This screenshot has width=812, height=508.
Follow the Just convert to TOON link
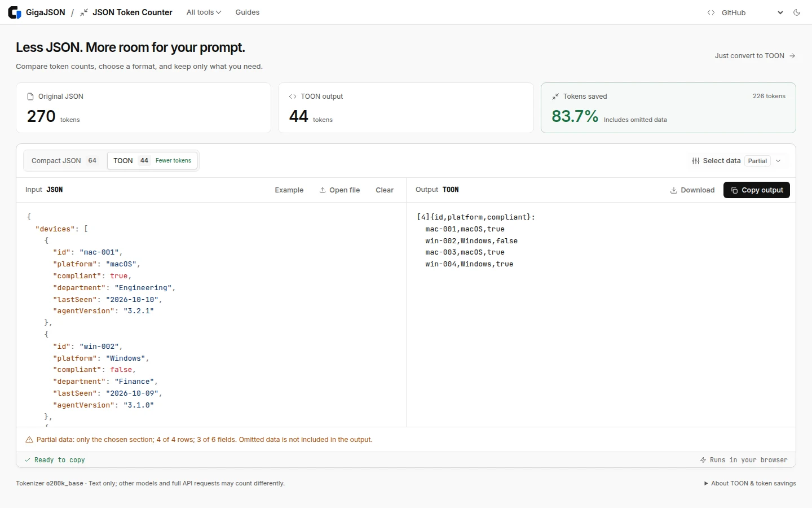point(755,56)
